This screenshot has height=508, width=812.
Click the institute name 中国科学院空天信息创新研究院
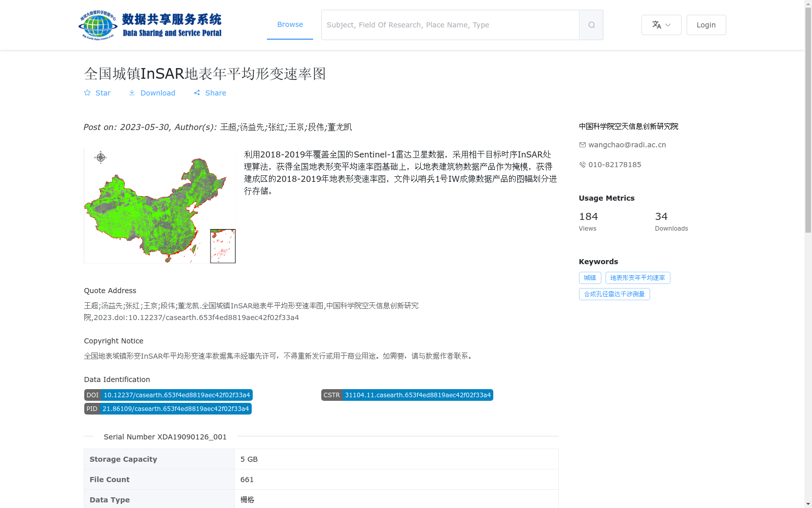[x=628, y=126]
